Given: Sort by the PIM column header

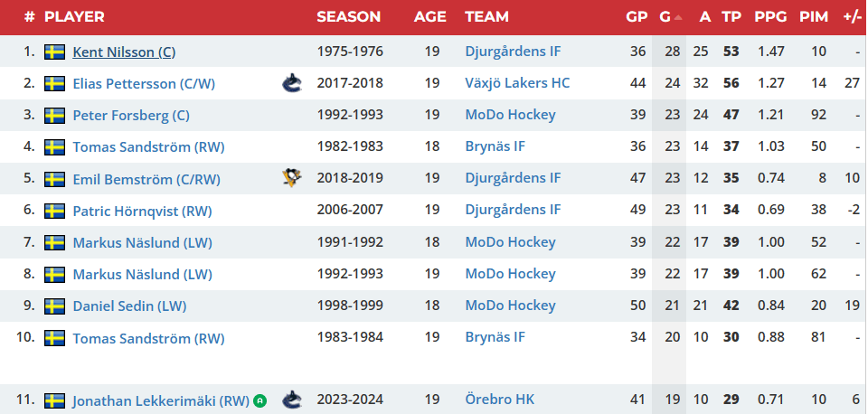Looking at the screenshot, I should 813,16.
